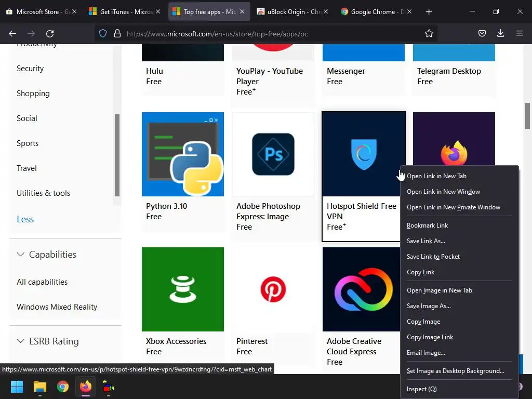This screenshot has height=399, width=532.
Task: Collapse the Capabilities filter section
Action: pos(46,255)
